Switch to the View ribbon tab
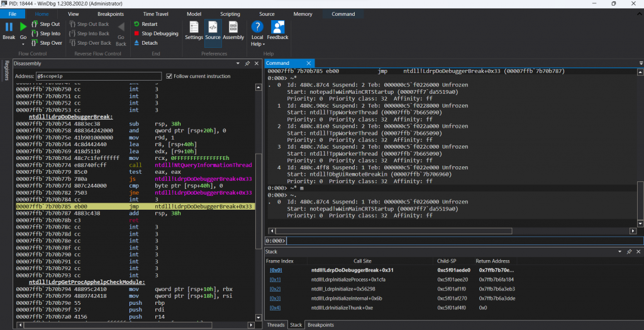644x330 pixels. point(74,14)
